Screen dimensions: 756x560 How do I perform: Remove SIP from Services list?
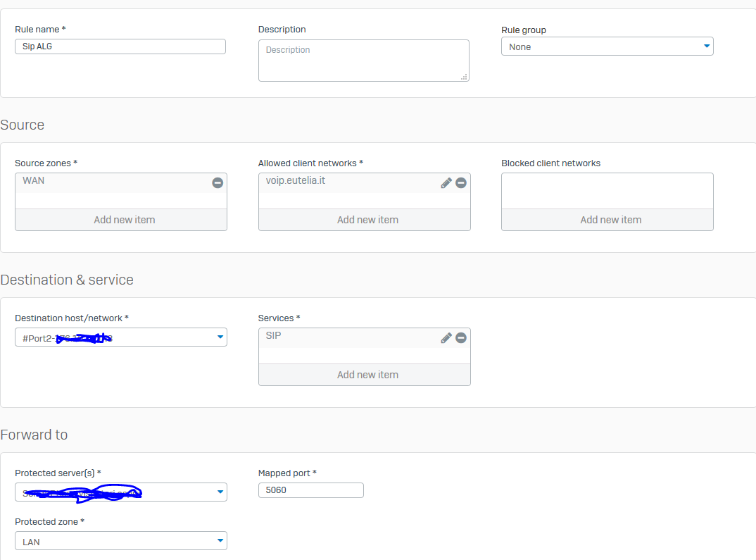pyautogui.click(x=461, y=337)
